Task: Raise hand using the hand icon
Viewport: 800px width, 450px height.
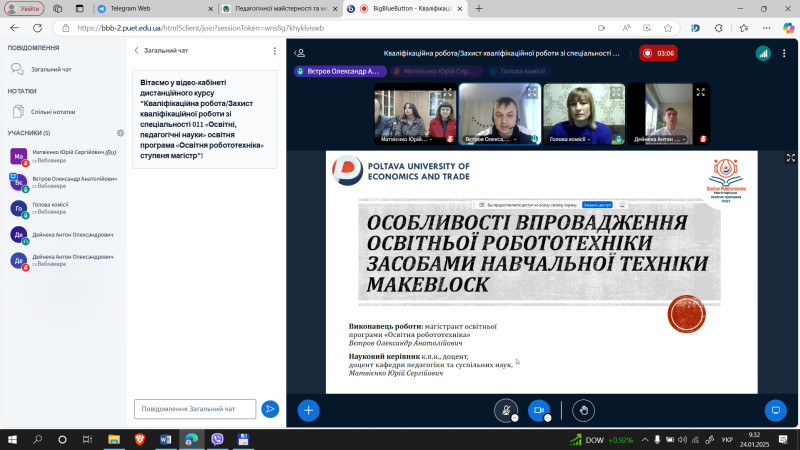Action: (584, 410)
